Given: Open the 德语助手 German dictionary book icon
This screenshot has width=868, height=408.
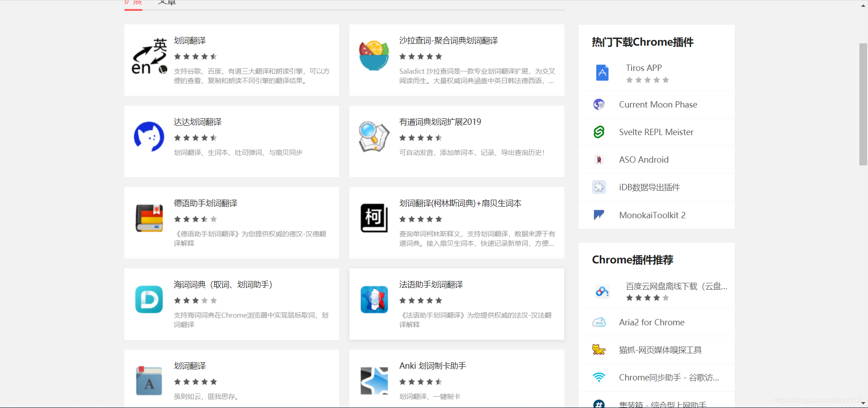Looking at the screenshot, I should (149, 218).
